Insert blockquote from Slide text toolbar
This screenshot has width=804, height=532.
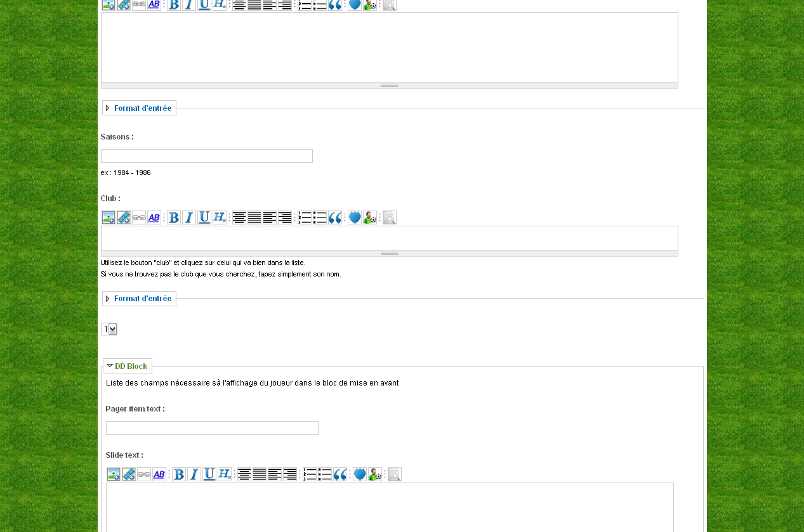(340, 474)
